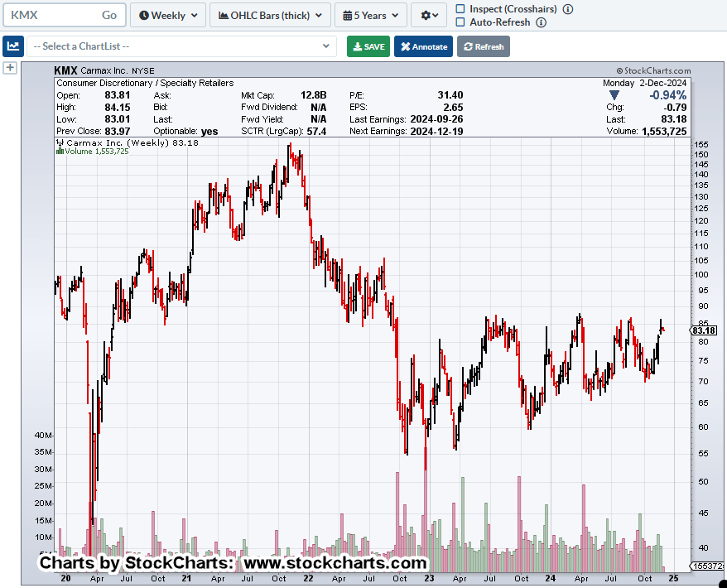
Task: Click info icon beside Auto-Refresh
Action: [541, 22]
